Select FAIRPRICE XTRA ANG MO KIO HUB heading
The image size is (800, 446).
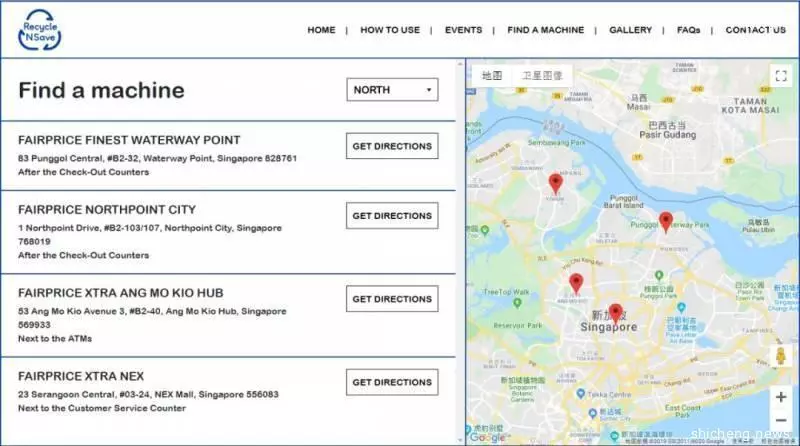[121, 293]
